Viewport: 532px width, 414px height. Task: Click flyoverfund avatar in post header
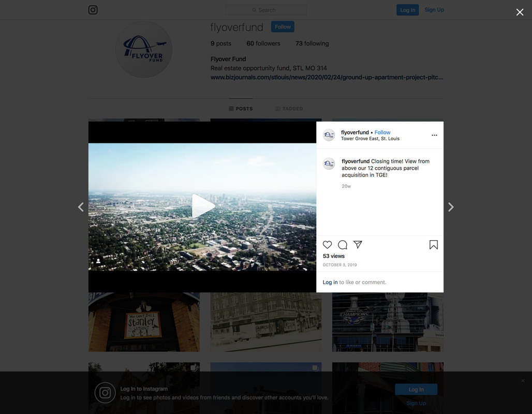click(329, 135)
